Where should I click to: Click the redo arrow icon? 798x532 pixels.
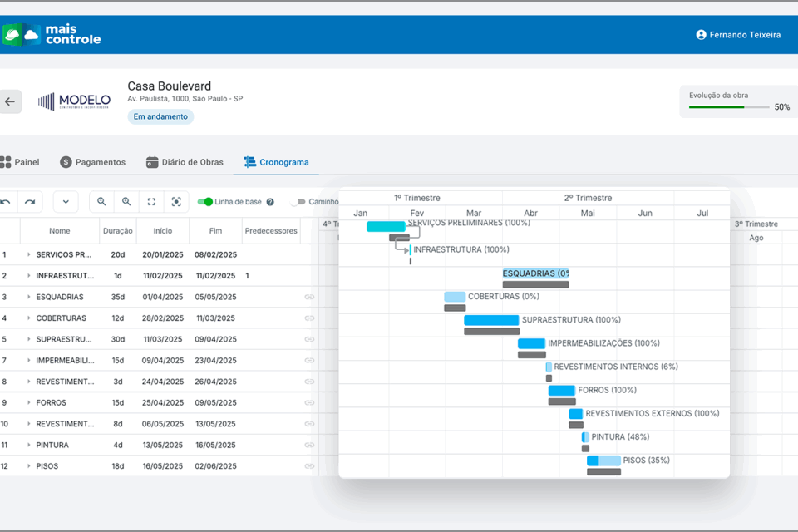pos(30,202)
